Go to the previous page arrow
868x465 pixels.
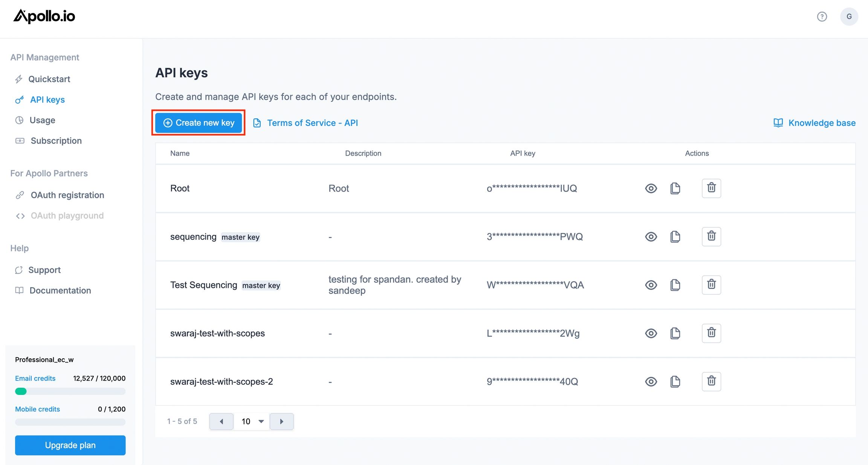221,421
